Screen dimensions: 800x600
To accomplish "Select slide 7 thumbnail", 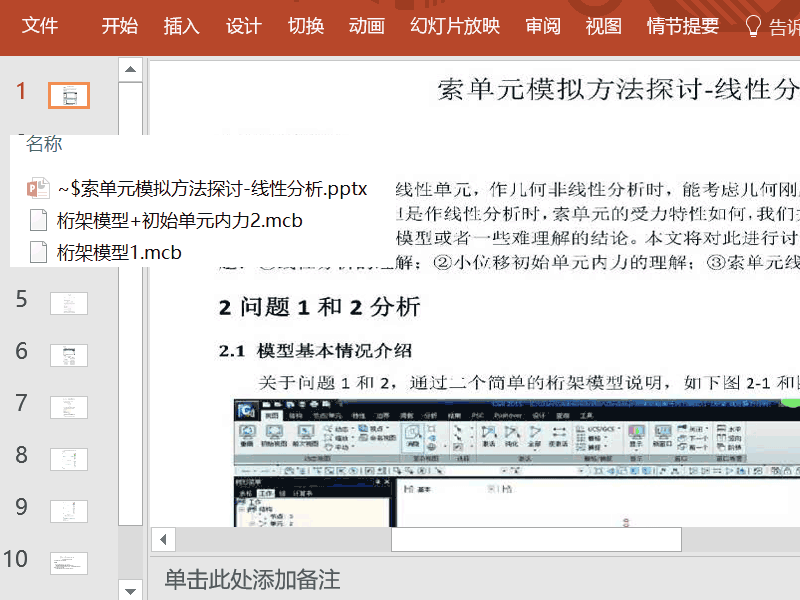I will pyautogui.click(x=69, y=407).
